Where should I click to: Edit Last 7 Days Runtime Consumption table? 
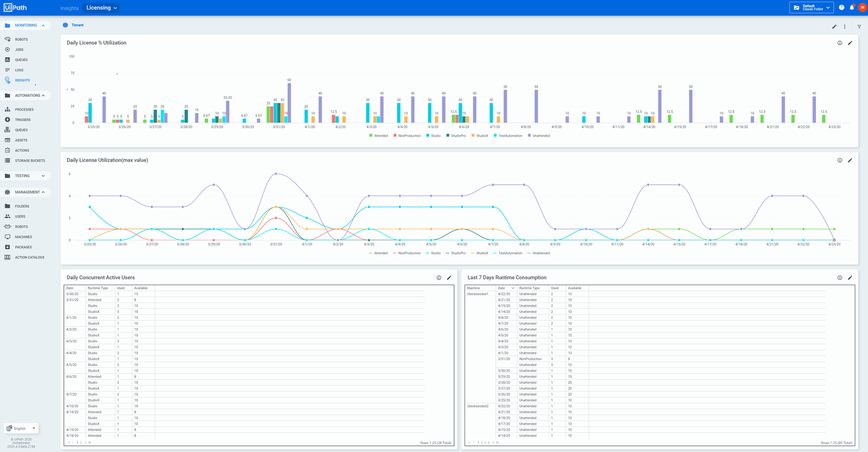pyautogui.click(x=850, y=278)
